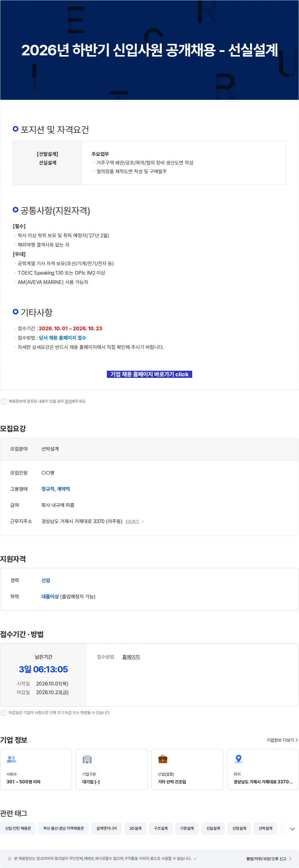The image size is (299, 868).
Task: Click the 위치 map pin icon
Action: click(239, 759)
